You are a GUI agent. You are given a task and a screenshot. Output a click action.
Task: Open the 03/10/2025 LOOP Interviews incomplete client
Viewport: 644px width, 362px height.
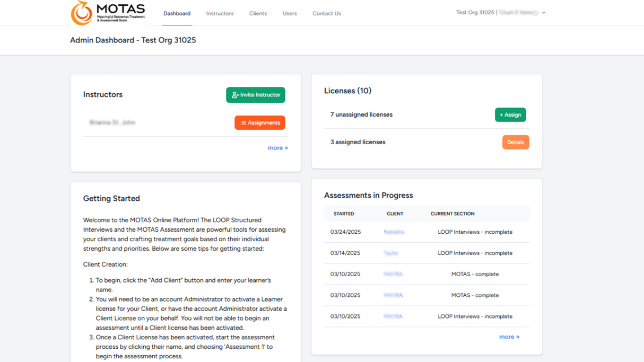393,316
